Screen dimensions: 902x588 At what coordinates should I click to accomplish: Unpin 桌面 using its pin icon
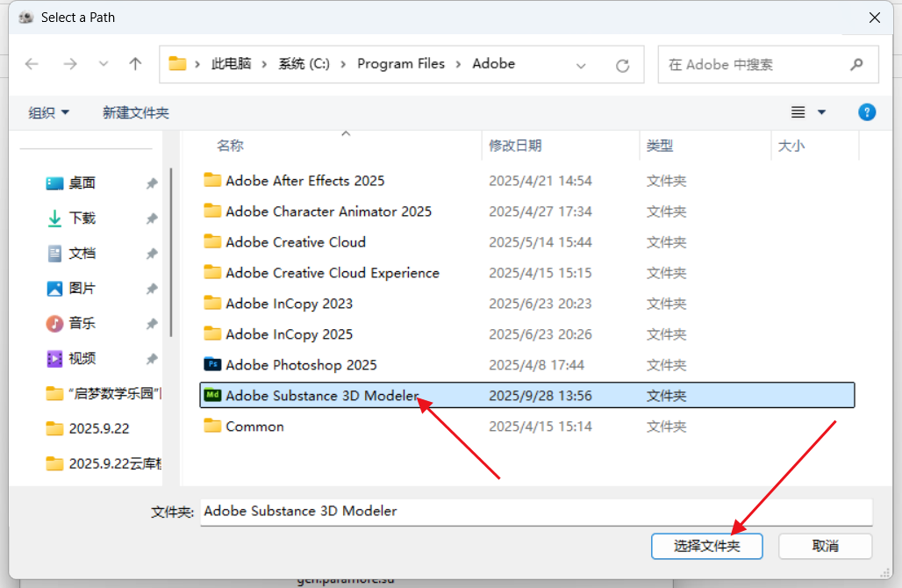(x=151, y=183)
